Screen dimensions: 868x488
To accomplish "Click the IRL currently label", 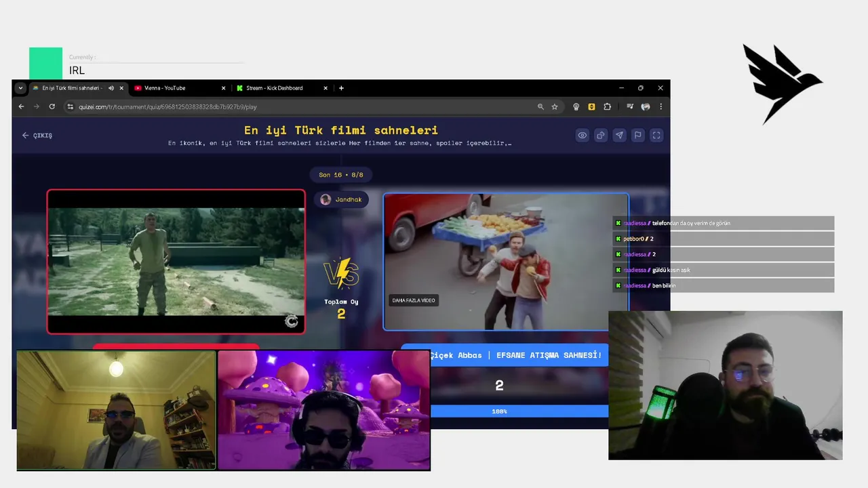I will (77, 70).
